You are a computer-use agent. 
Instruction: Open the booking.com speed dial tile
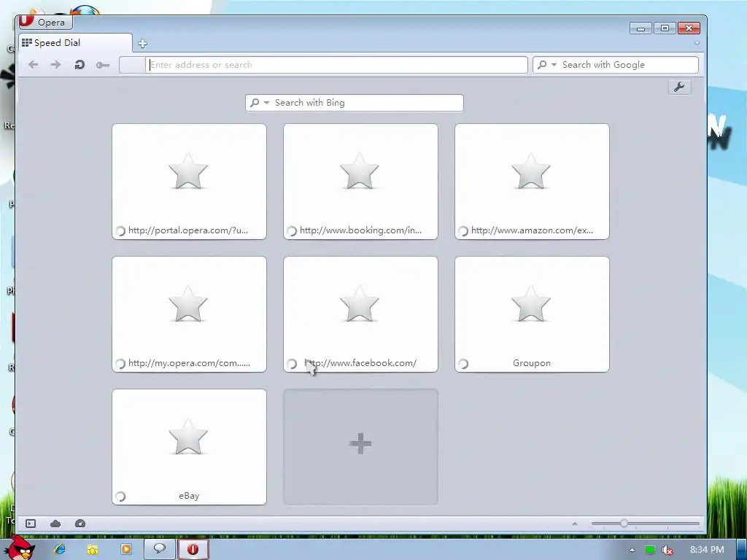pos(360,182)
